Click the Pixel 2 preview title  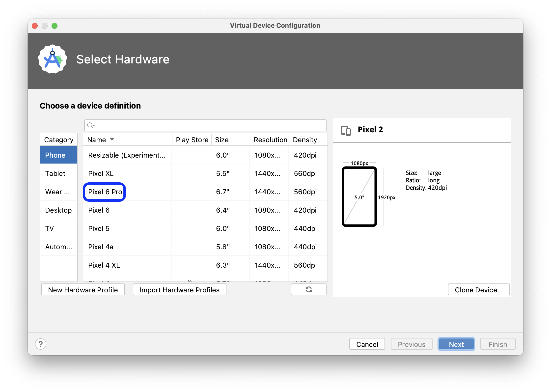tap(370, 129)
